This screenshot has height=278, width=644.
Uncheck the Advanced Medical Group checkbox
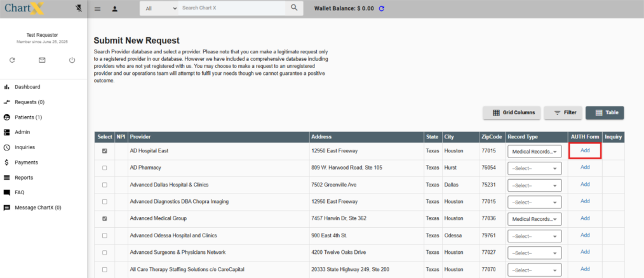pyautogui.click(x=104, y=218)
